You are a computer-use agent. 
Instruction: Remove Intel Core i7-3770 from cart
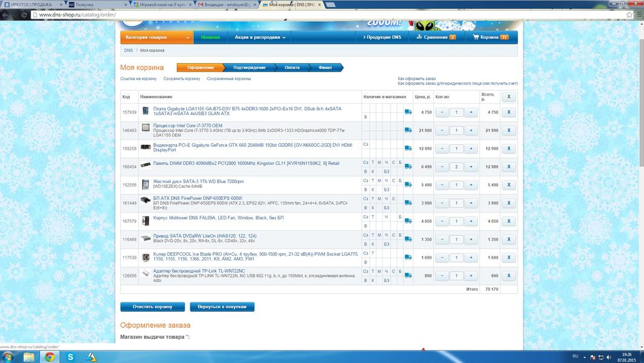coord(509,130)
